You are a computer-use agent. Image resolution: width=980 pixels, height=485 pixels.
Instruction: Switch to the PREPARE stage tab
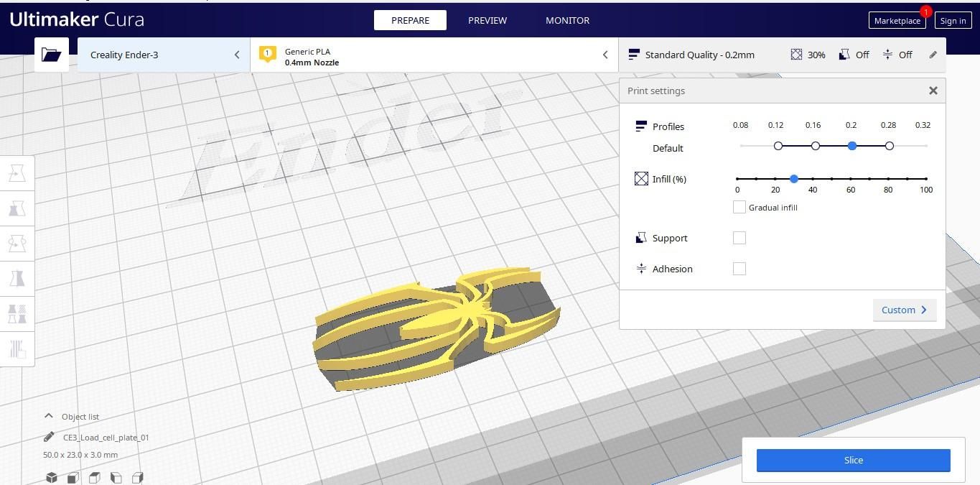(x=410, y=20)
